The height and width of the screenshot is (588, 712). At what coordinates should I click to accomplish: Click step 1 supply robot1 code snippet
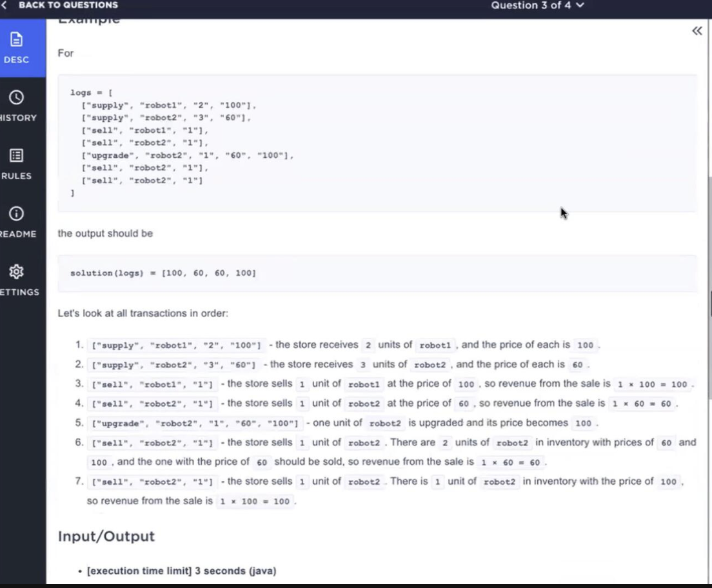click(x=177, y=346)
